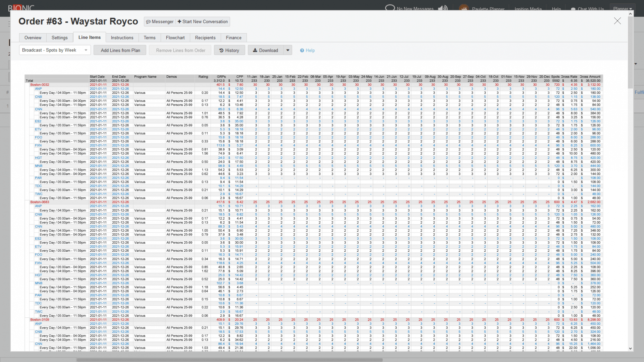
Task: Click the HGT station under Boston-0683
Action: (38, 275)
